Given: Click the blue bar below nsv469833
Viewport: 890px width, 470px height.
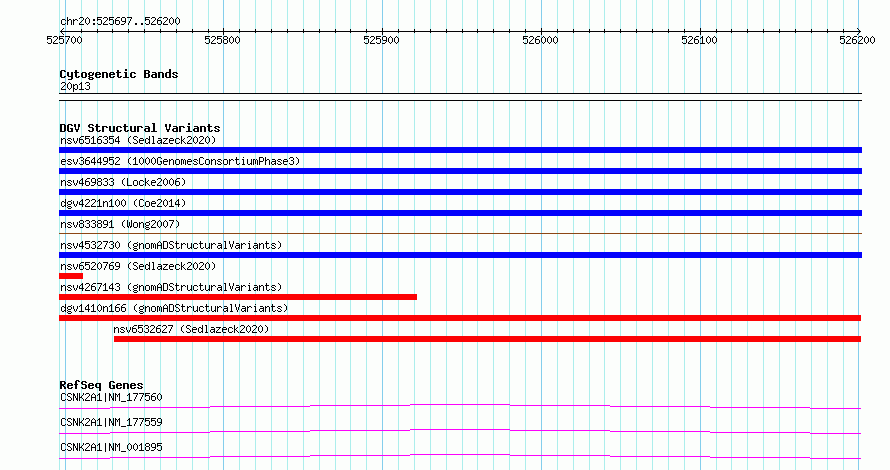Looking at the screenshot, I should click(460, 192).
